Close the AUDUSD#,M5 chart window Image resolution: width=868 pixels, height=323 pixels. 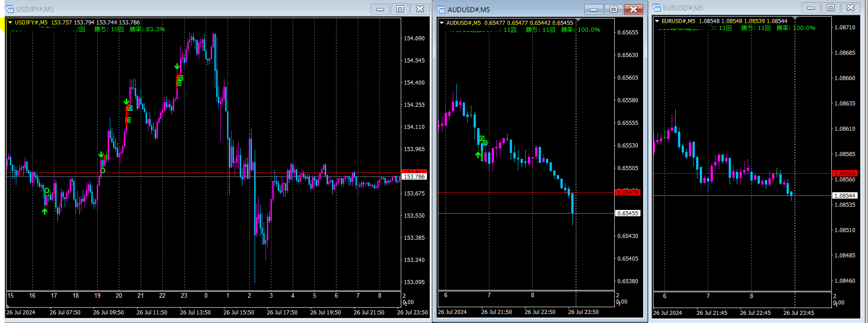(633, 9)
